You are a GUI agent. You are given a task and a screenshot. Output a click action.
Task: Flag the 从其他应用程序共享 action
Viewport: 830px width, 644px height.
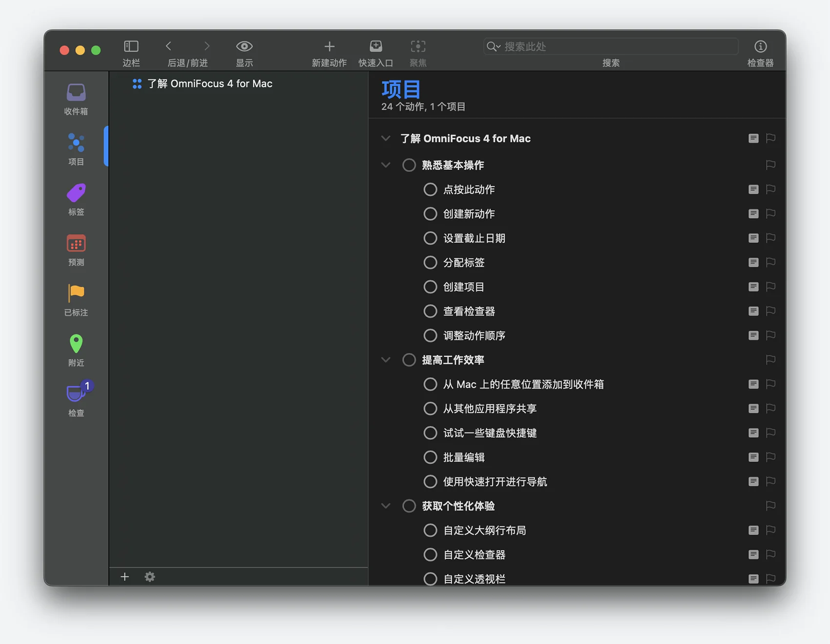point(770,408)
